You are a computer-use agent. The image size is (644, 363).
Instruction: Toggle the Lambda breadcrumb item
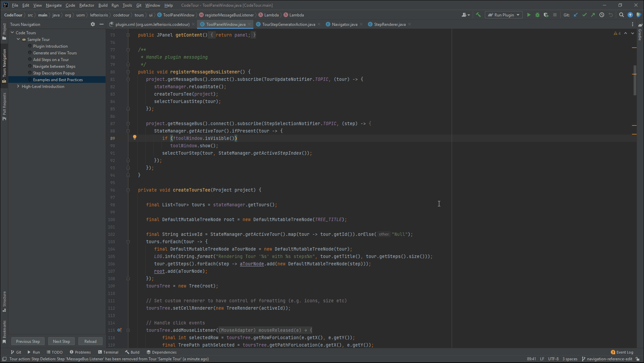[271, 15]
